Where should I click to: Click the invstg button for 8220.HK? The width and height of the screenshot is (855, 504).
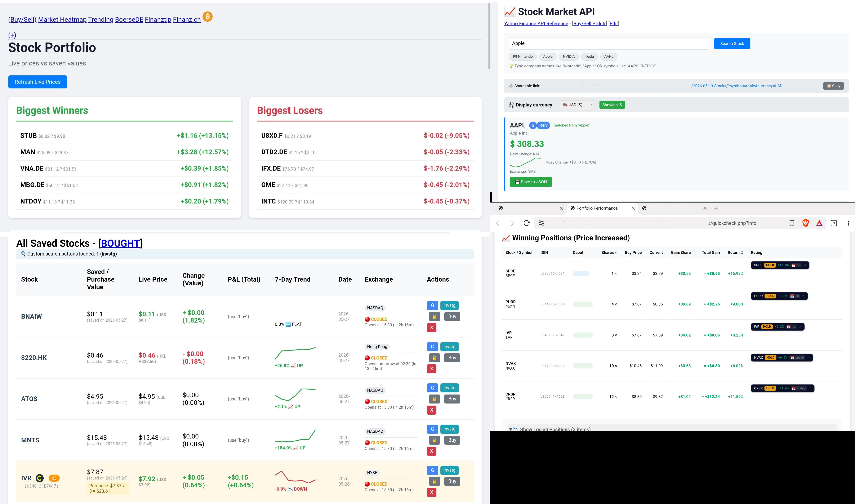click(449, 347)
